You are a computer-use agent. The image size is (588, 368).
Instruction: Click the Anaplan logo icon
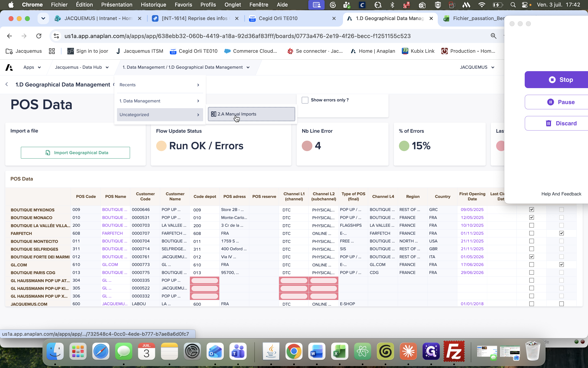click(9, 67)
